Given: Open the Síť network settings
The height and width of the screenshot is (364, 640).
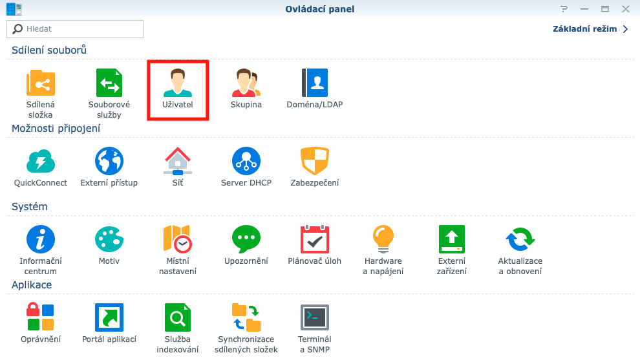Looking at the screenshot, I should pyautogui.click(x=178, y=161).
